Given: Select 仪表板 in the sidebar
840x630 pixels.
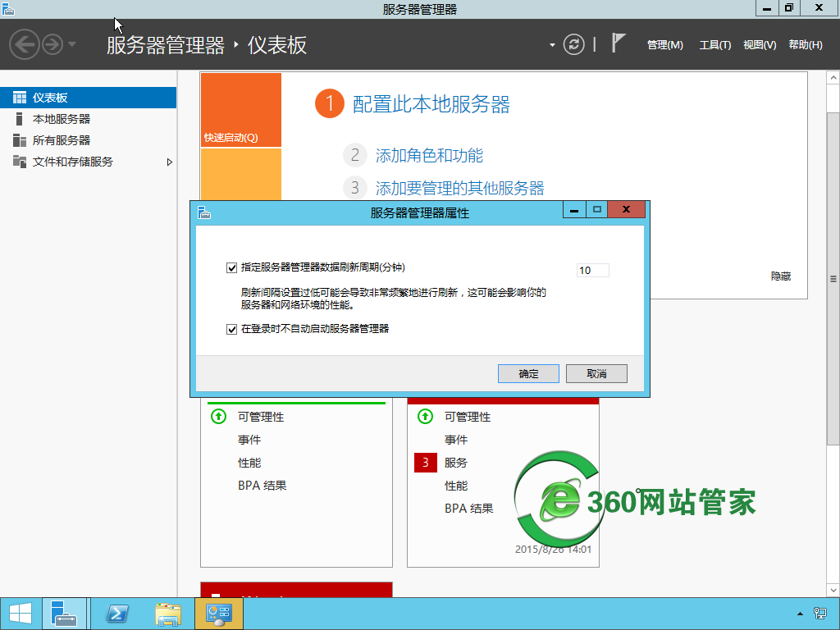Looking at the screenshot, I should pos(88,98).
